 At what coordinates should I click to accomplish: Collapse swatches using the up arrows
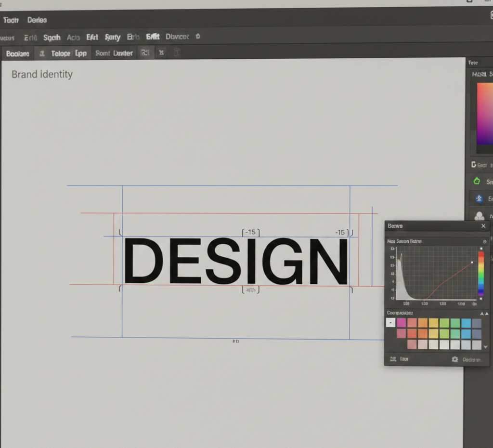point(483,314)
